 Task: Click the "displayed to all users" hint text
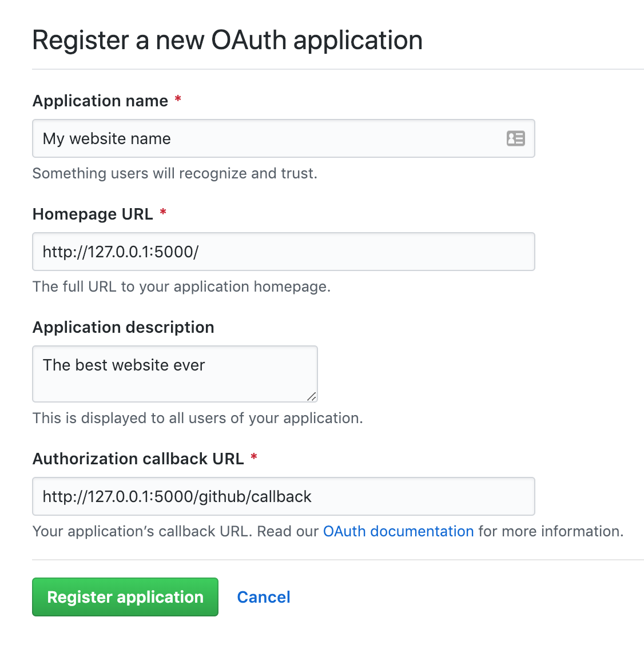(x=197, y=418)
